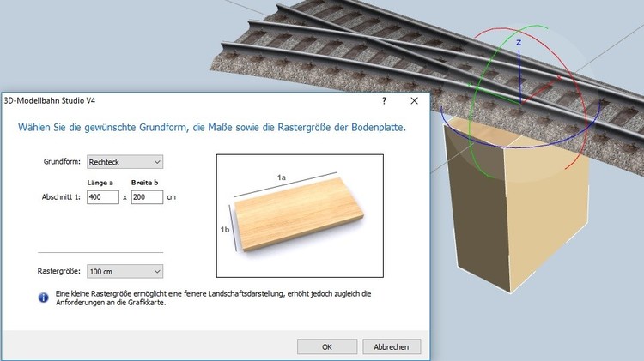The height and width of the screenshot is (361, 644).
Task: Click the 'Rastergröße:' label
Action: 58,271
